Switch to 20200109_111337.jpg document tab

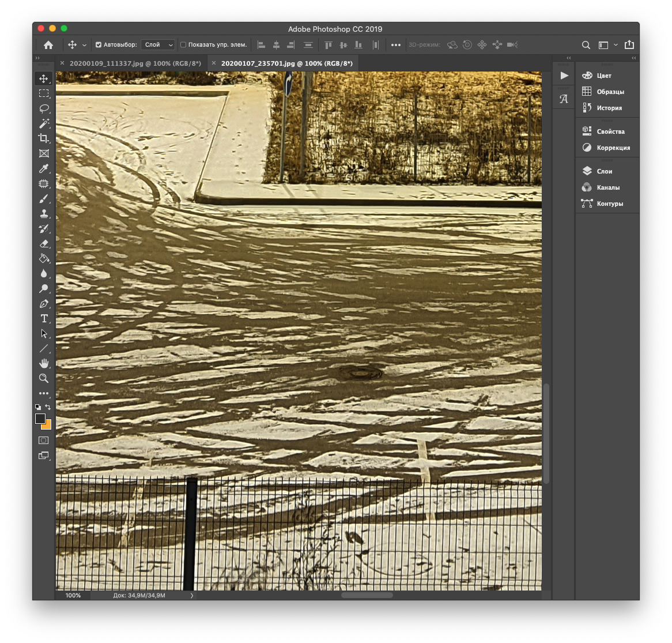(x=135, y=63)
